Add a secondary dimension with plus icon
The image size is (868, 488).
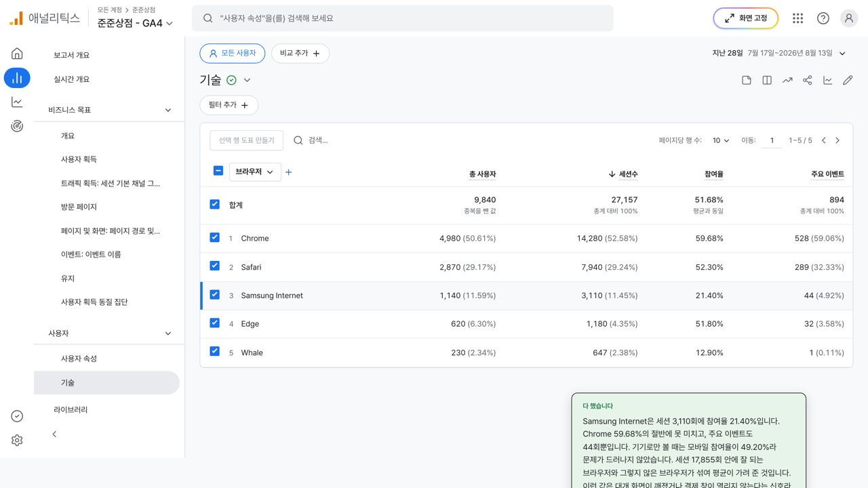click(x=289, y=172)
